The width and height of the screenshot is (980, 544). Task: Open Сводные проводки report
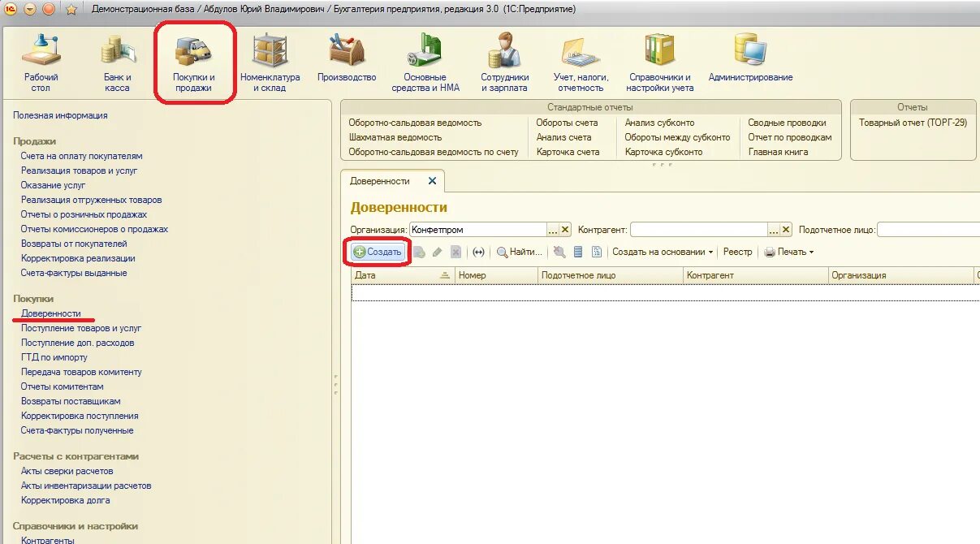point(787,123)
